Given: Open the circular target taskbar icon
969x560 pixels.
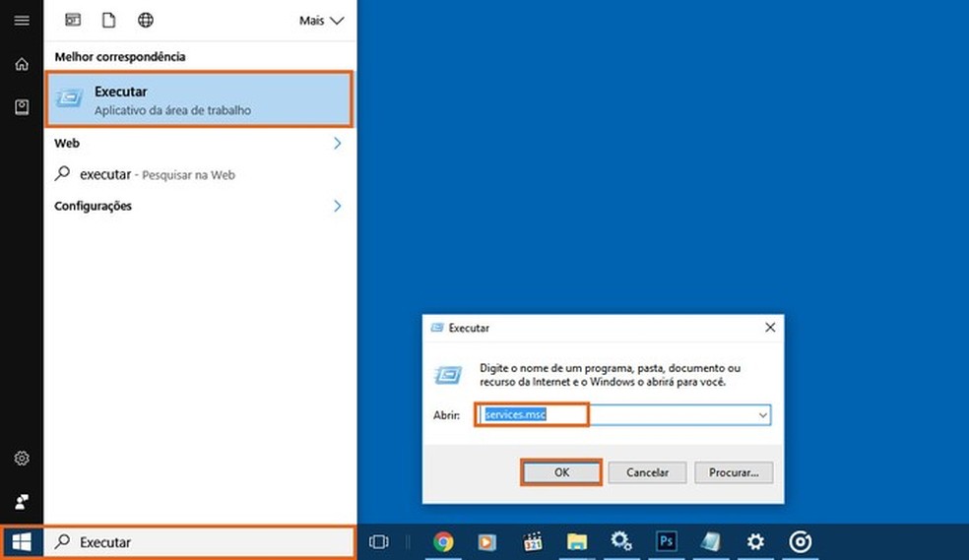Looking at the screenshot, I should 801,542.
